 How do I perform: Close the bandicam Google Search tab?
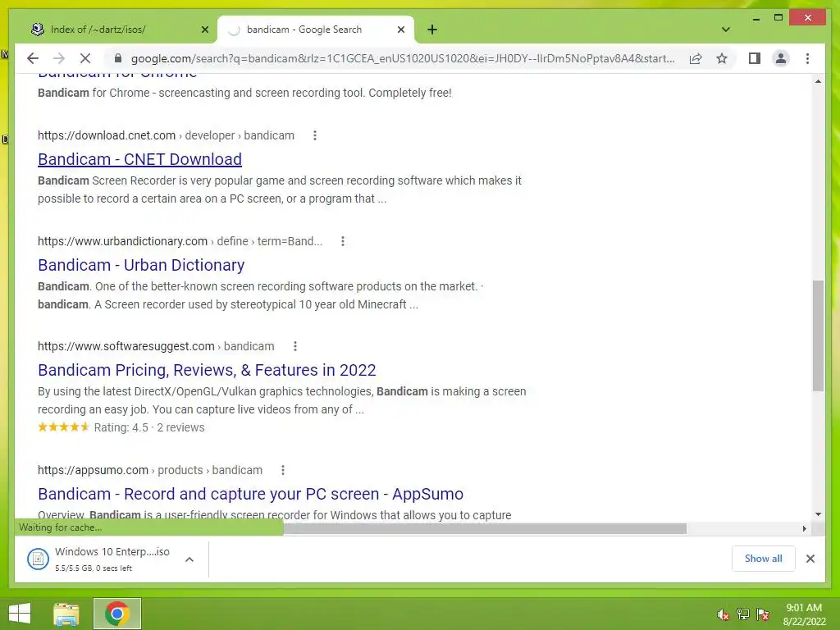400,30
